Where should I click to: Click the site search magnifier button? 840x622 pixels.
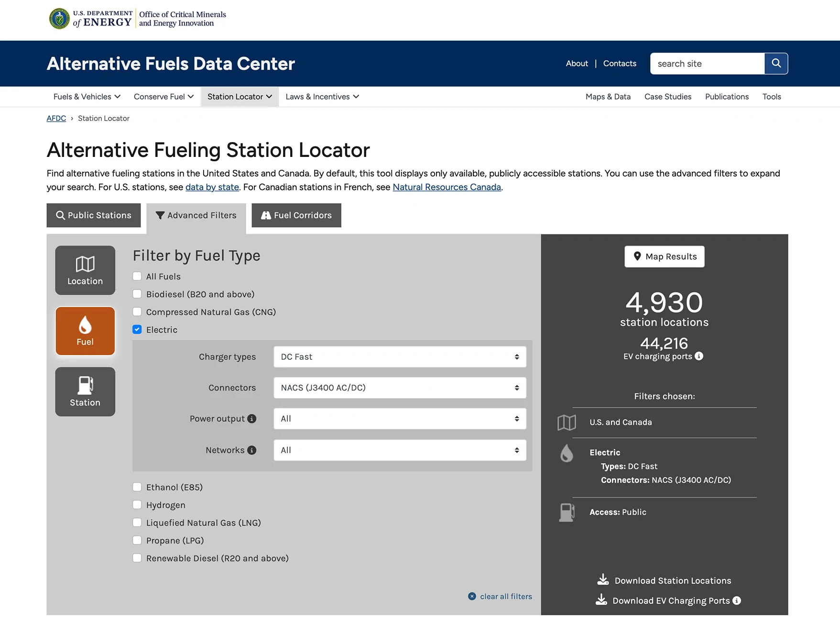[776, 64]
